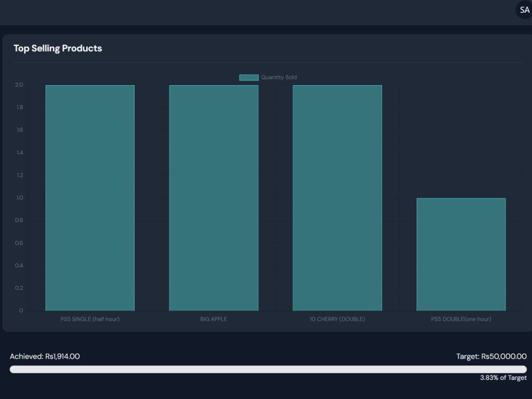Click the 1.6 y-axis tick label

pos(20,130)
